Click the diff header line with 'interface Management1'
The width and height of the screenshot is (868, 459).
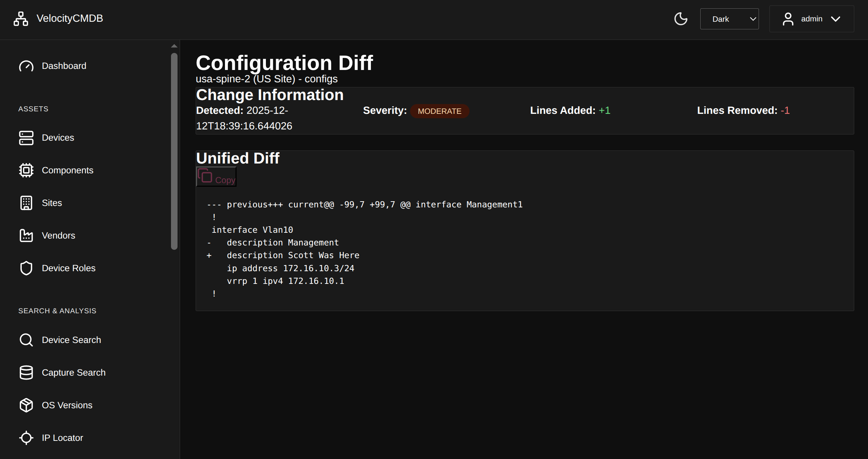pos(364,204)
